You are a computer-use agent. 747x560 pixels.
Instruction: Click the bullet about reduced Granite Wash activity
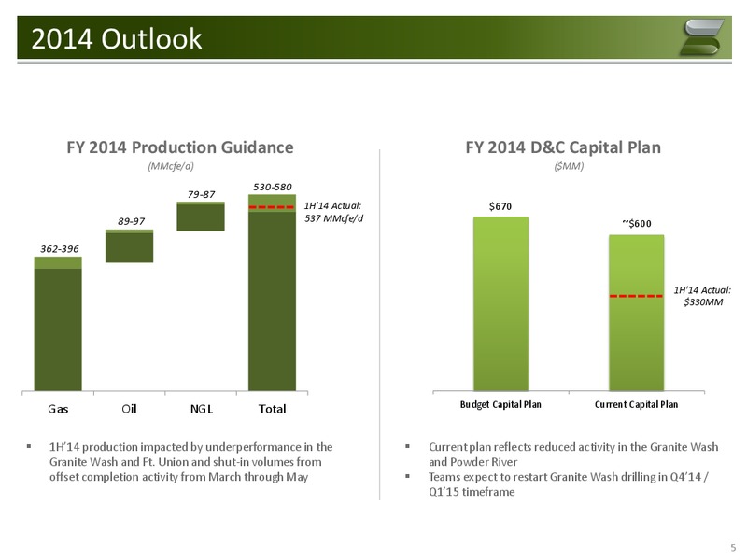(x=573, y=455)
